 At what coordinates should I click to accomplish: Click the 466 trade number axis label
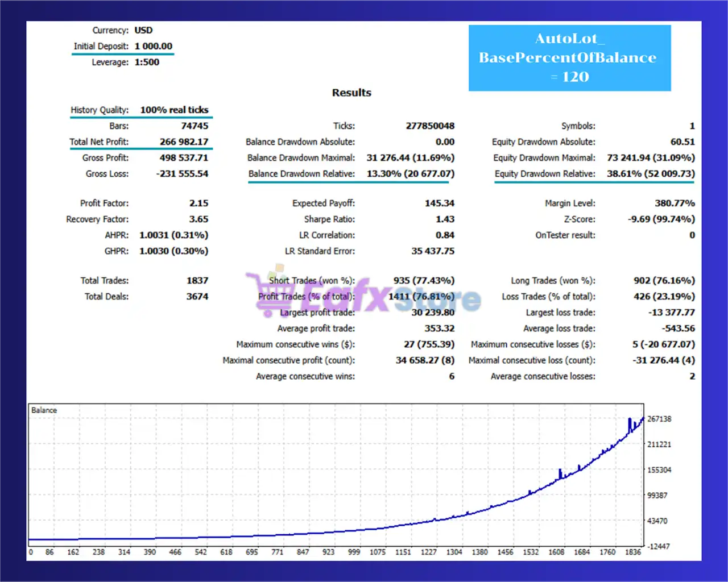click(x=175, y=552)
